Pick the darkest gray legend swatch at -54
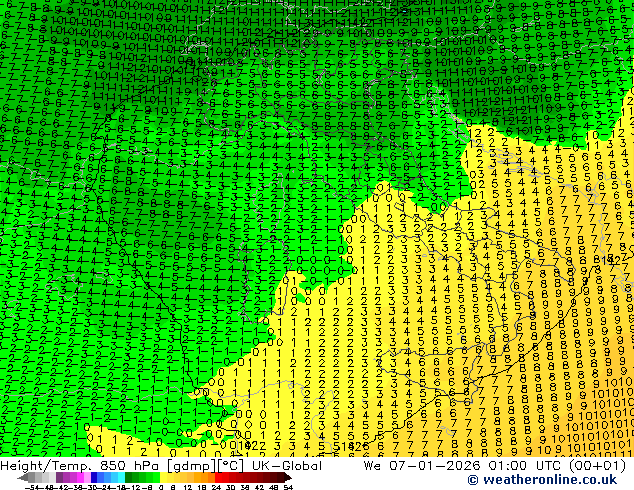The width and height of the screenshot is (634, 490). [32, 477]
